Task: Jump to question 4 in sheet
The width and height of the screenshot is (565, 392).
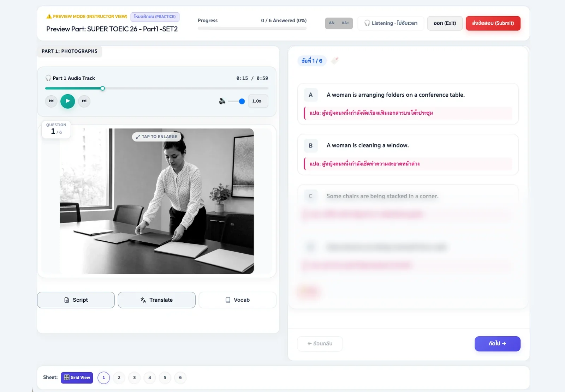Action: [150, 378]
